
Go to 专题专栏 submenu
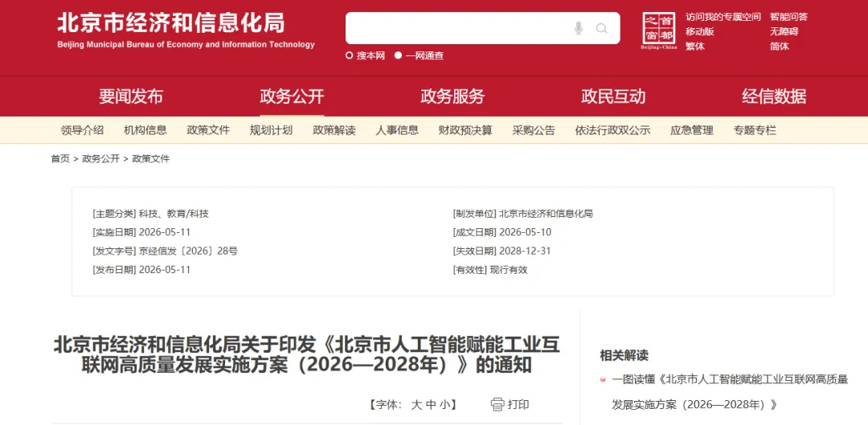click(755, 131)
